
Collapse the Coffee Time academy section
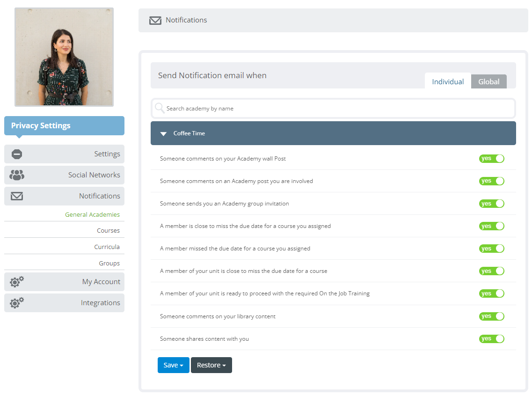163,133
